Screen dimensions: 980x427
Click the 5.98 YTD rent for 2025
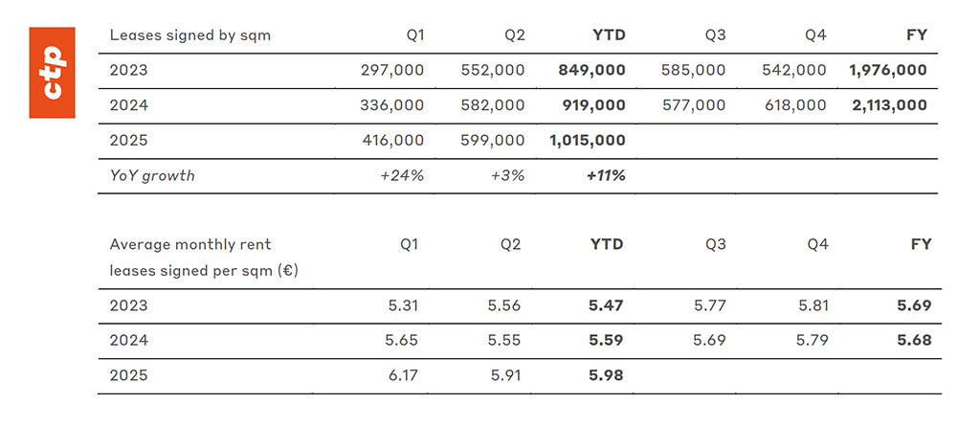tap(606, 375)
